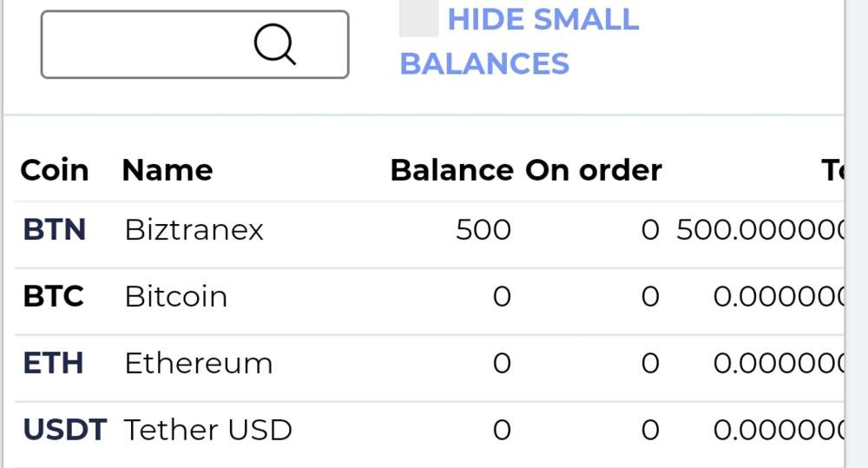Click the Tether USD balance value
Viewport: 868px width, 468px height.
point(502,430)
